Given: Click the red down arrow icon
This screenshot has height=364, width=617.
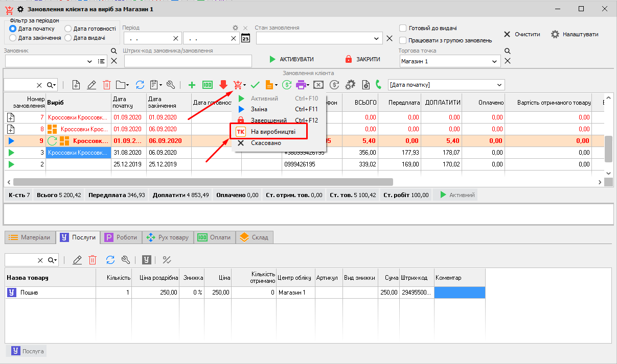Looking at the screenshot, I should [223, 85].
